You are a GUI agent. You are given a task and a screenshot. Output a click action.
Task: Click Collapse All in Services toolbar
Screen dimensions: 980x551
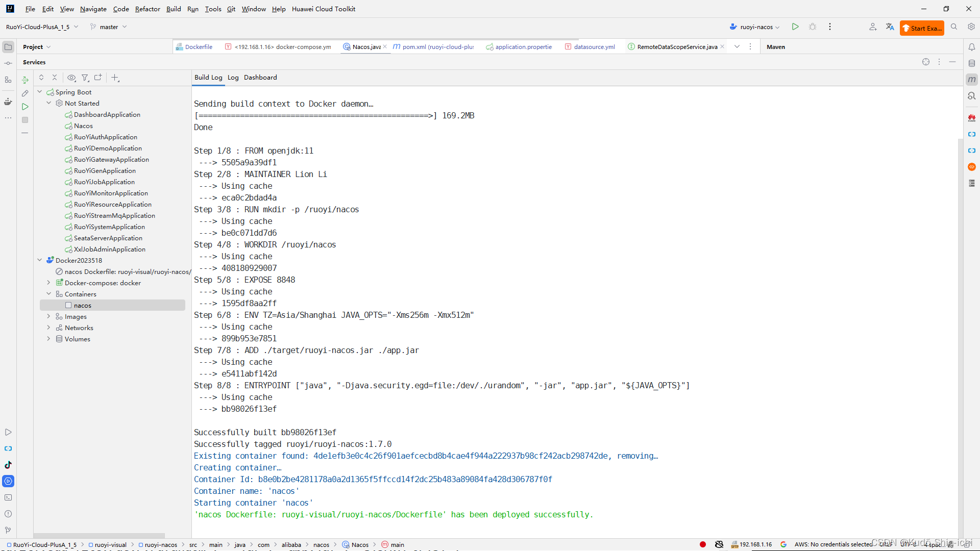pos(55,78)
